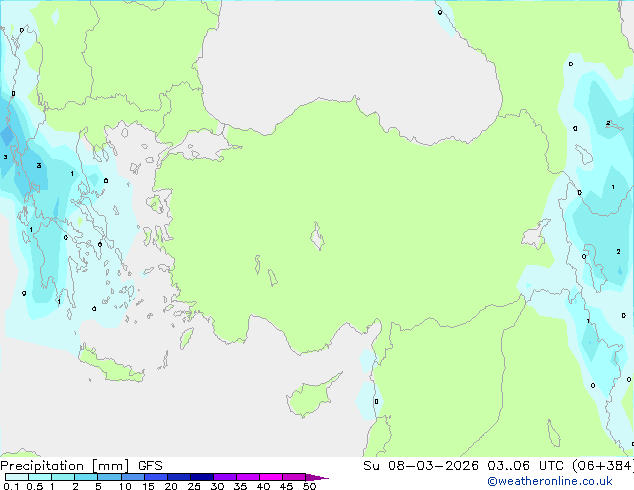
Task: Click the above-50 mm arrow tip of legend
Action: (x=317, y=477)
